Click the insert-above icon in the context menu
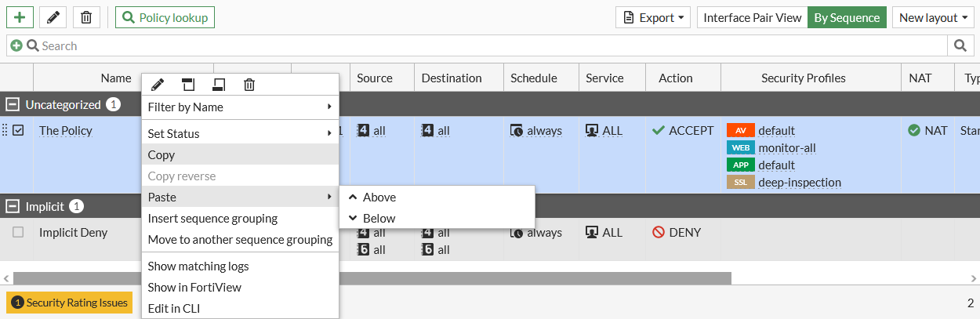This screenshot has height=319, width=980. (188, 85)
